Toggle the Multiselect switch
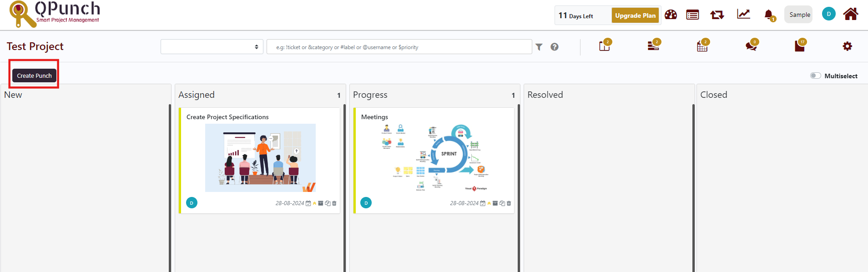 [815, 76]
